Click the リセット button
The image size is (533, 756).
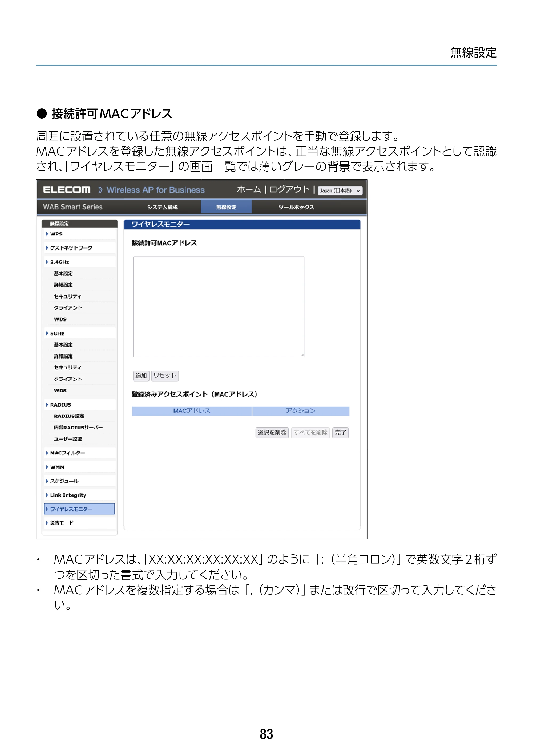click(x=165, y=375)
